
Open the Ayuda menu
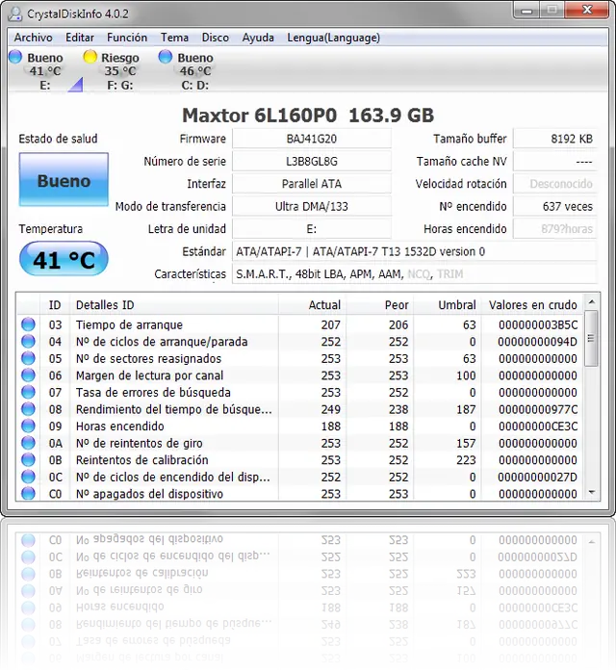(x=258, y=38)
